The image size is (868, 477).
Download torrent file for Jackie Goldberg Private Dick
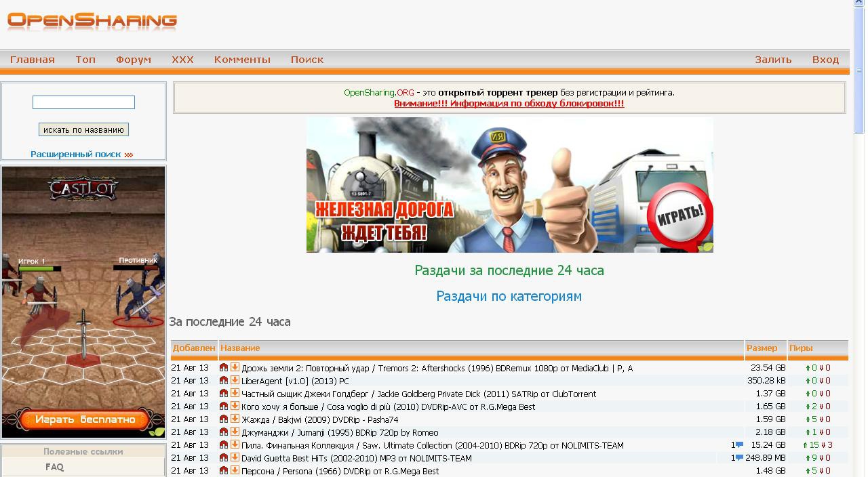[235, 393]
